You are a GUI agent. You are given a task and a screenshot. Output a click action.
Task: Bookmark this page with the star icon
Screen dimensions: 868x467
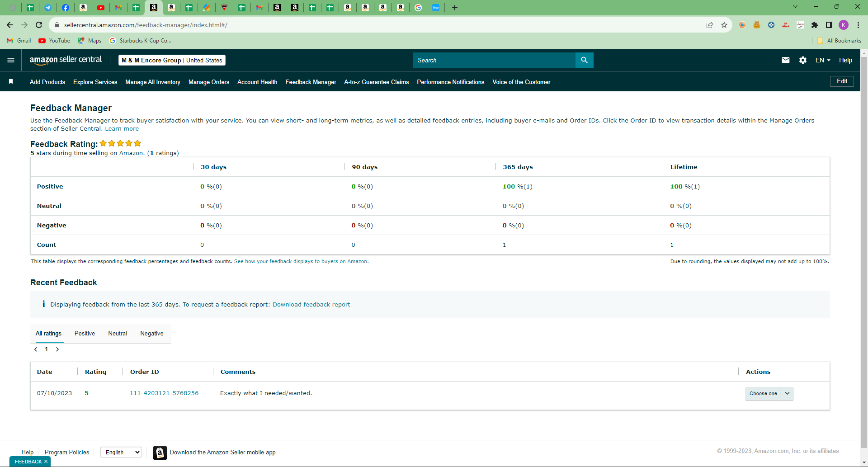724,25
